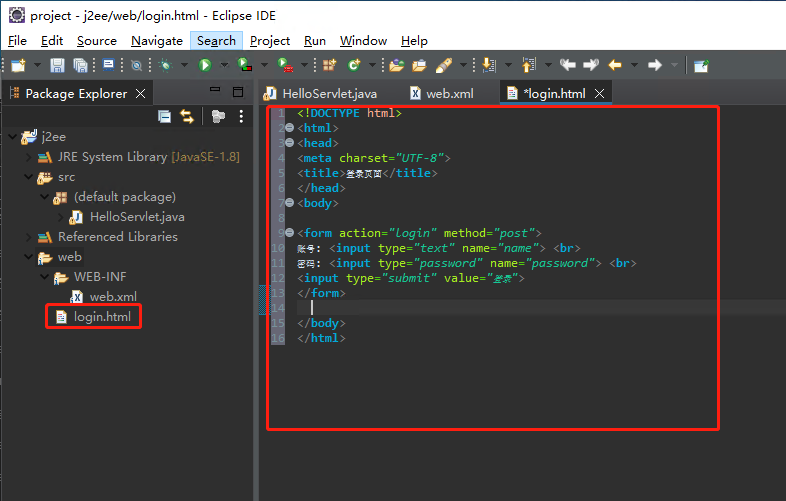Collapse the j2ee project node

click(x=13, y=136)
